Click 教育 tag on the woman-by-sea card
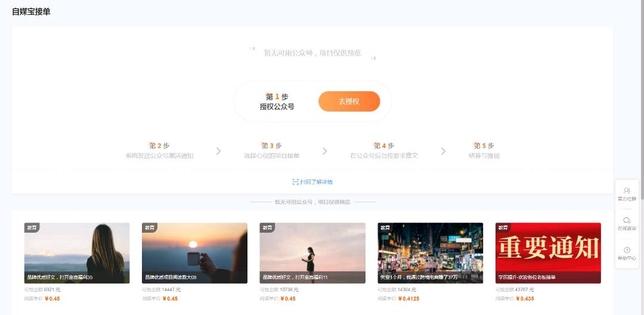Viewport: 644px width, 315px height. tap(32, 228)
